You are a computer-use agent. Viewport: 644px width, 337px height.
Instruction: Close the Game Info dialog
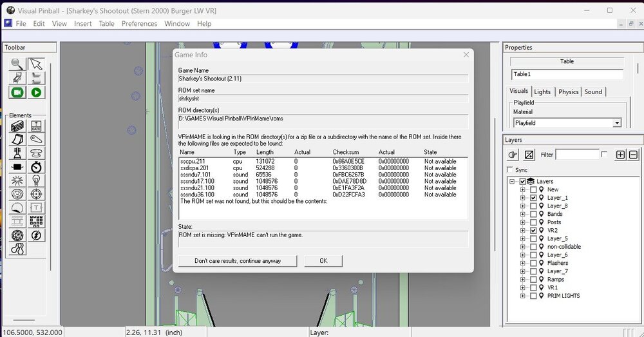[x=466, y=55]
